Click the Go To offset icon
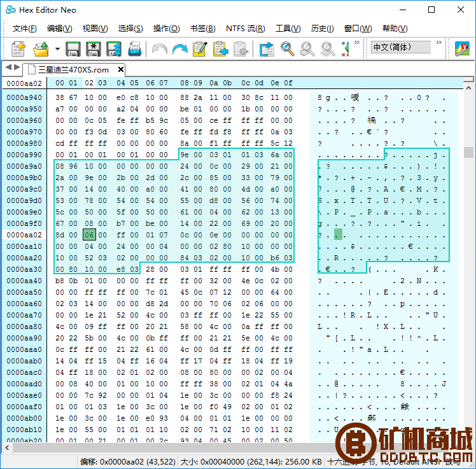 (267, 49)
